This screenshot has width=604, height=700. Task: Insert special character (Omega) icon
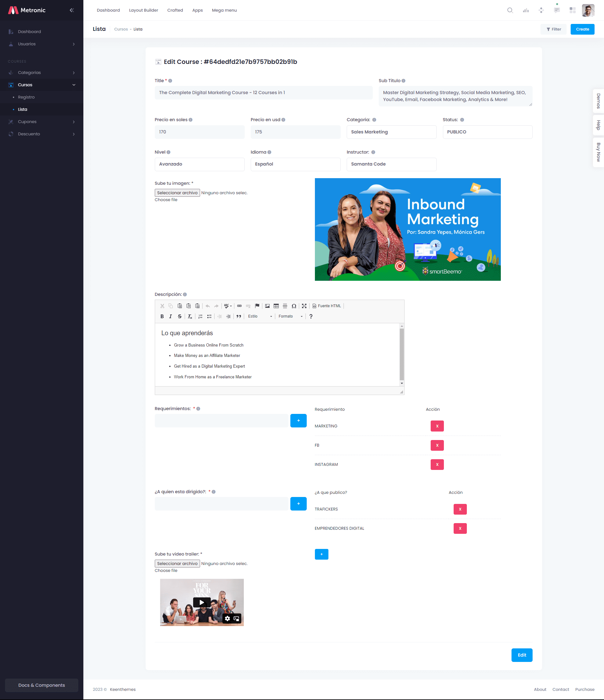294,306
